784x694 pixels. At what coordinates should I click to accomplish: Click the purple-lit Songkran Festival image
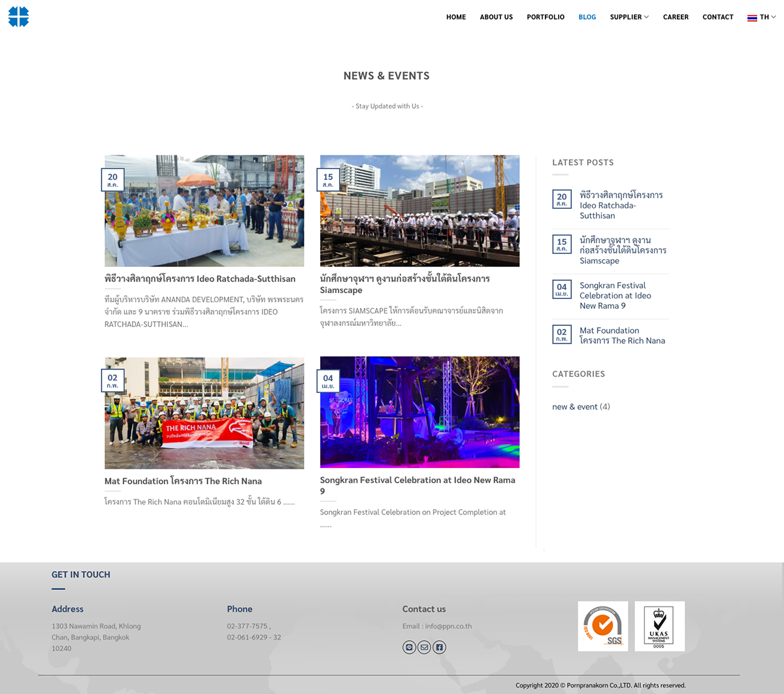tap(419, 412)
